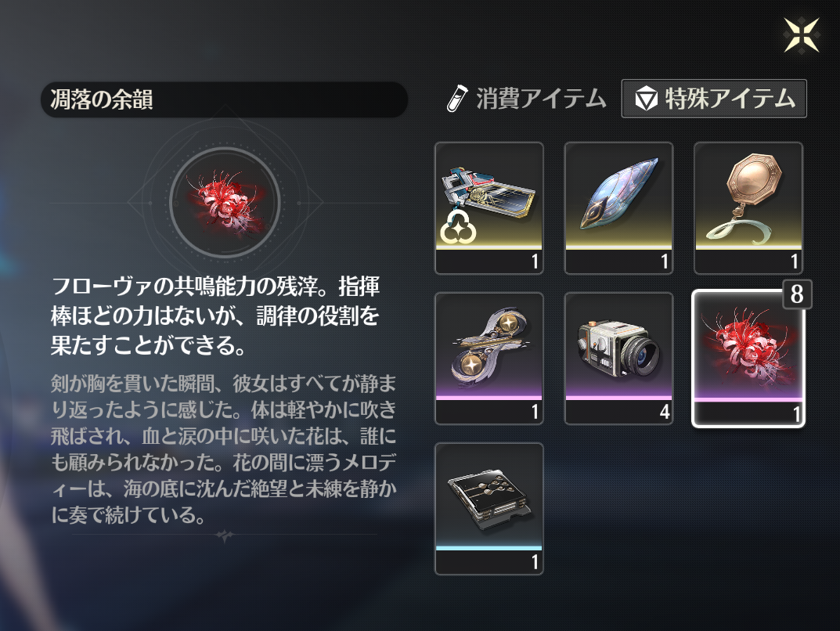Click the camera item's quantity count 4

[x=665, y=412]
